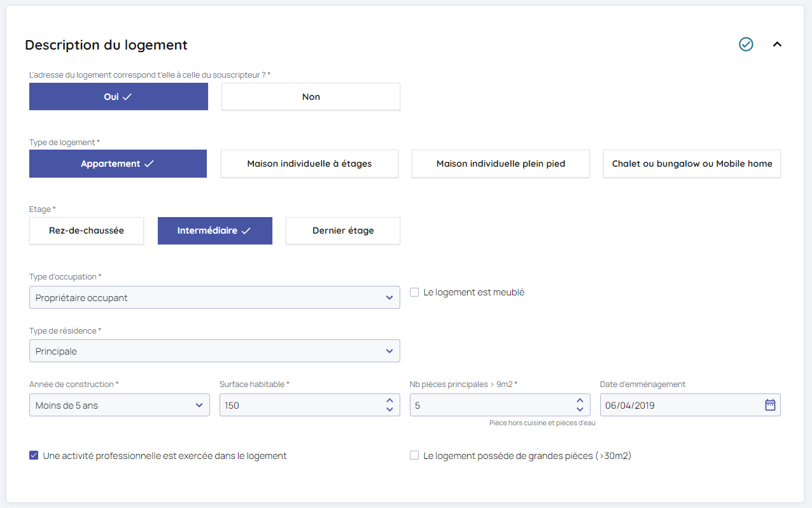
Task: Click the calendar icon in Date d'emménagement
Action: [x=770, y=405]
